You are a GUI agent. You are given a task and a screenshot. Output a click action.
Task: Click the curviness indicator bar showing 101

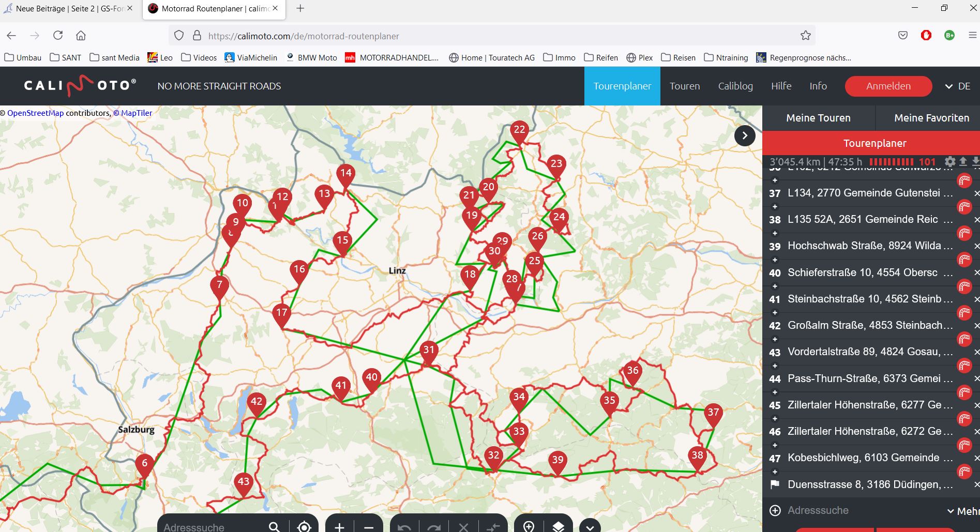(902, 162)
